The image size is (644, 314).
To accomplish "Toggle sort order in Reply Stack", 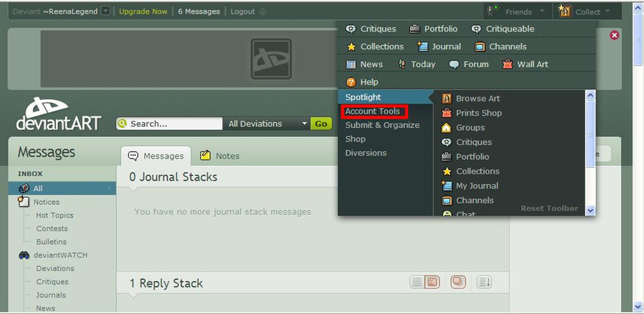I will (x=484, y=283).
